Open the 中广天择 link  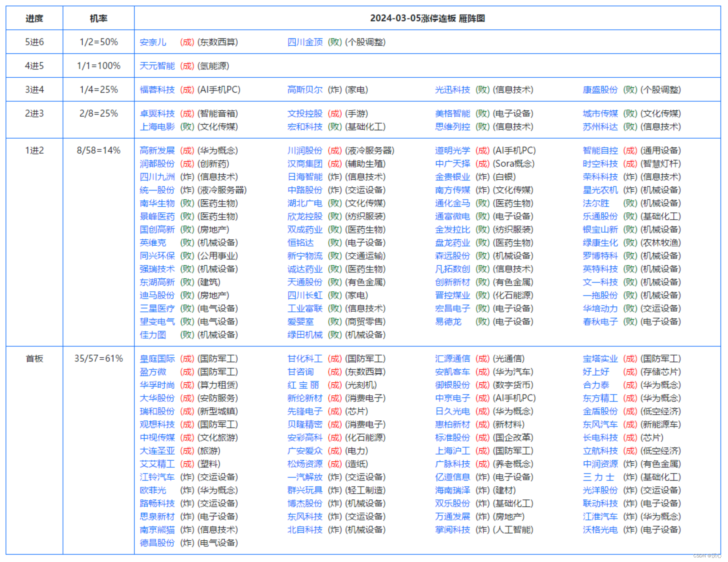(452, 164)
